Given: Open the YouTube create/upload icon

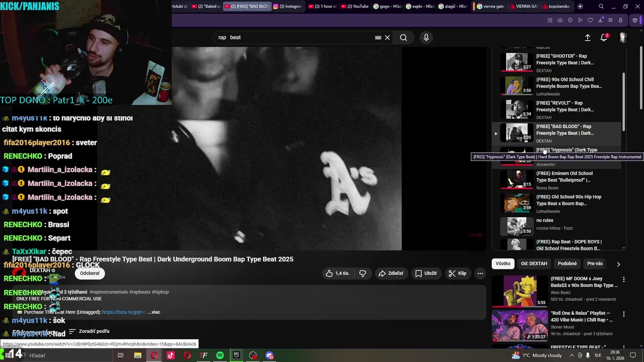Looking at the screenshot, I should 587,38.
